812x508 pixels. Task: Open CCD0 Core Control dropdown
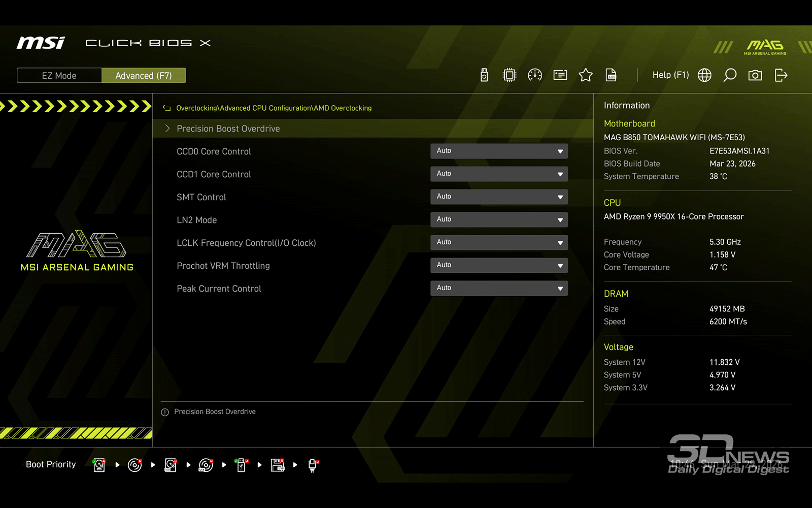tap(499, 151)
